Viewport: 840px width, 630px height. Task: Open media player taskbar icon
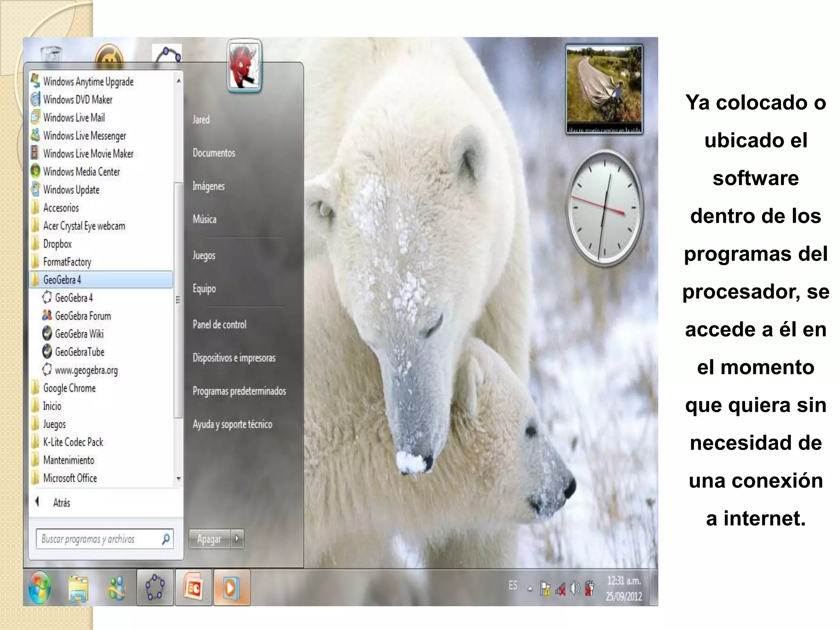[x=232, y=587]
